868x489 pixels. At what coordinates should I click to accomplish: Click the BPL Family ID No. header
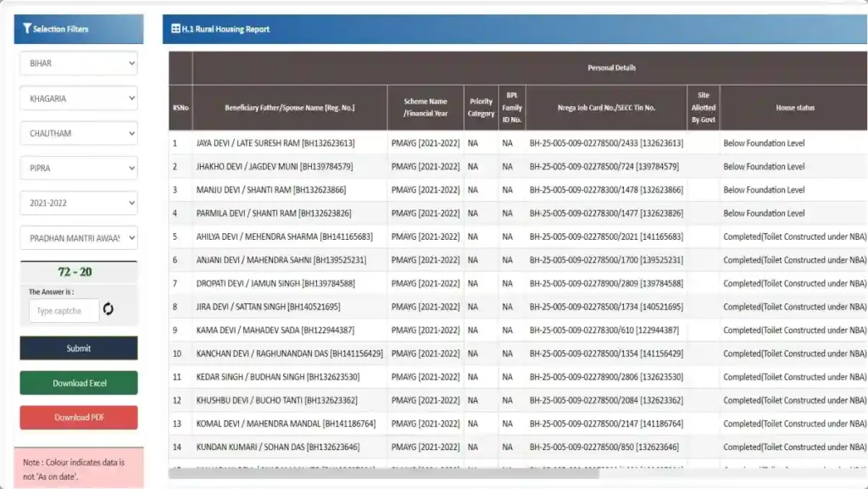pos(512,108)
